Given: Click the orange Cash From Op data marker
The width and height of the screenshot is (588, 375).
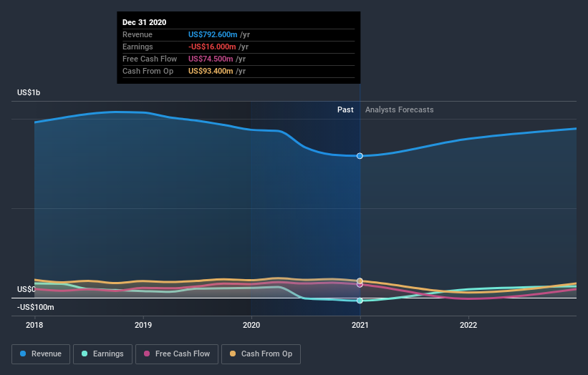Looking at the screenshot, I should point(360,281).
